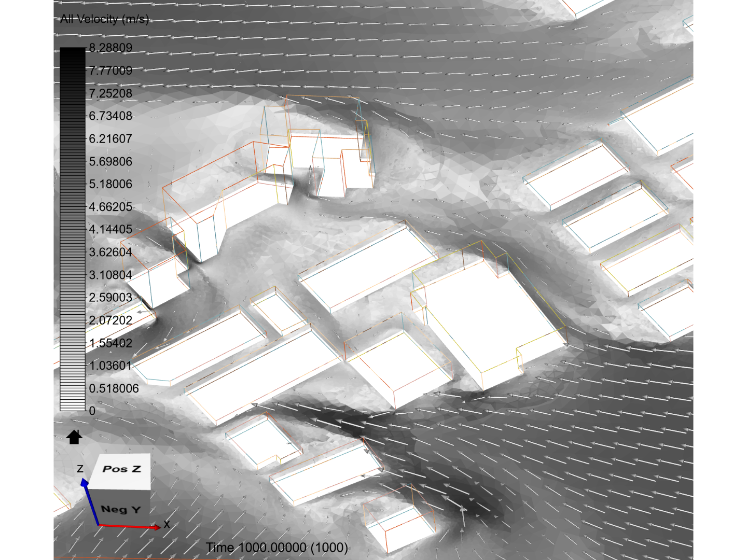747x560 pixels.
Task: Click the velocity legend color bar
Action: tap(73, 229)
